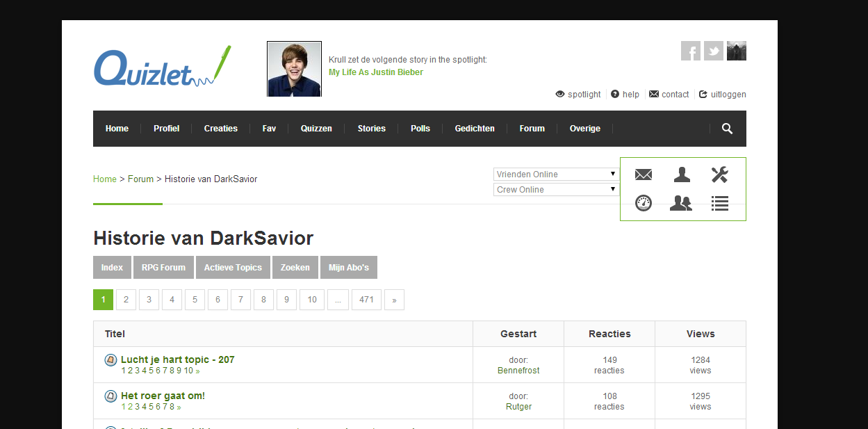
Task: Expand the Crew Online dropdown
Action: coord(556,190)
